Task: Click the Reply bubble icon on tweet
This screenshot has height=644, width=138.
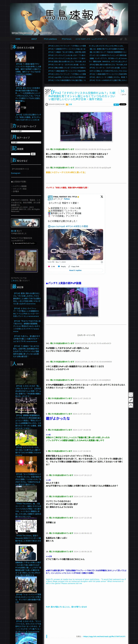Action: [x=59, y=267]
